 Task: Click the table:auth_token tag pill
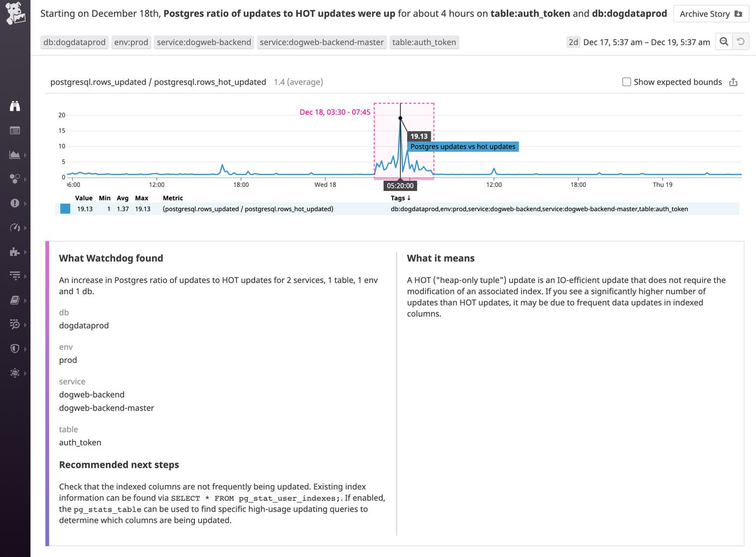point(424,42)
